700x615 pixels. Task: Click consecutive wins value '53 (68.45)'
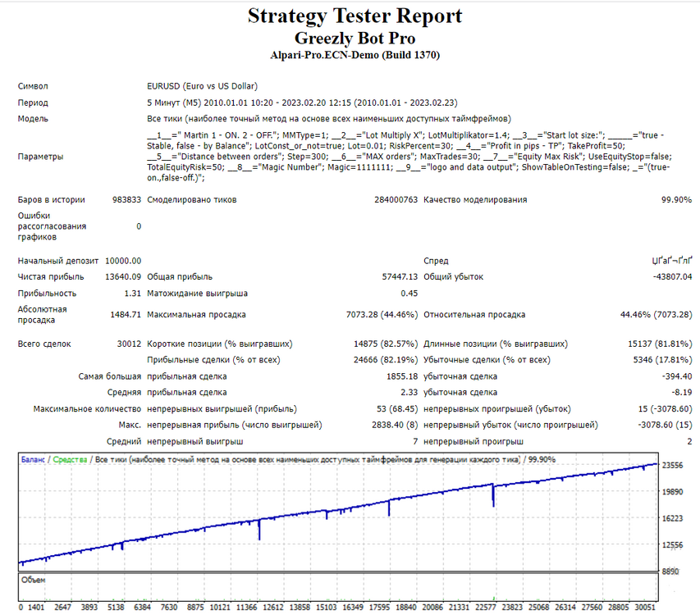point(397,409)
